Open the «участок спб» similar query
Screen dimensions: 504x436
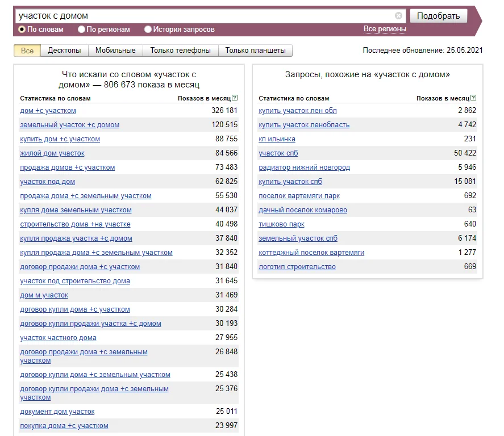pos(278,153)
